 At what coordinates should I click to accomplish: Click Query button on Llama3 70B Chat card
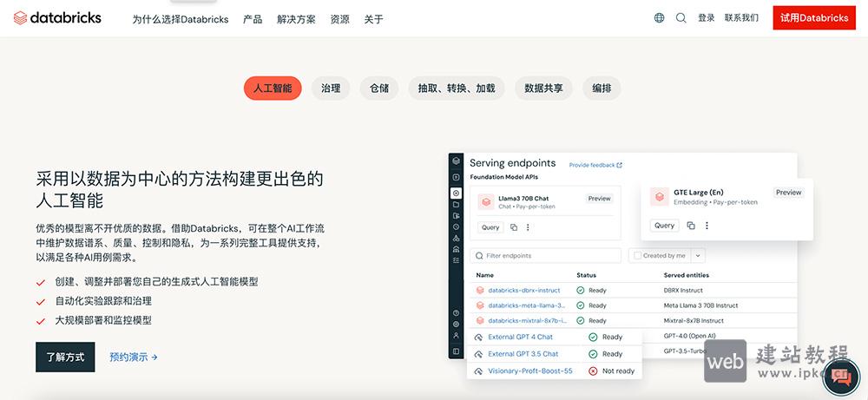(490, 227)
